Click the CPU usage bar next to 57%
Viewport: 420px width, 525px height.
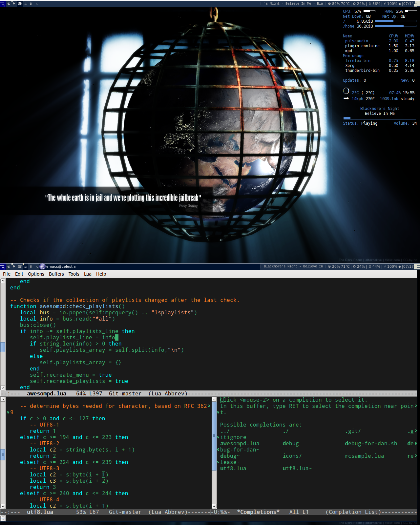(x=369, y=11)
